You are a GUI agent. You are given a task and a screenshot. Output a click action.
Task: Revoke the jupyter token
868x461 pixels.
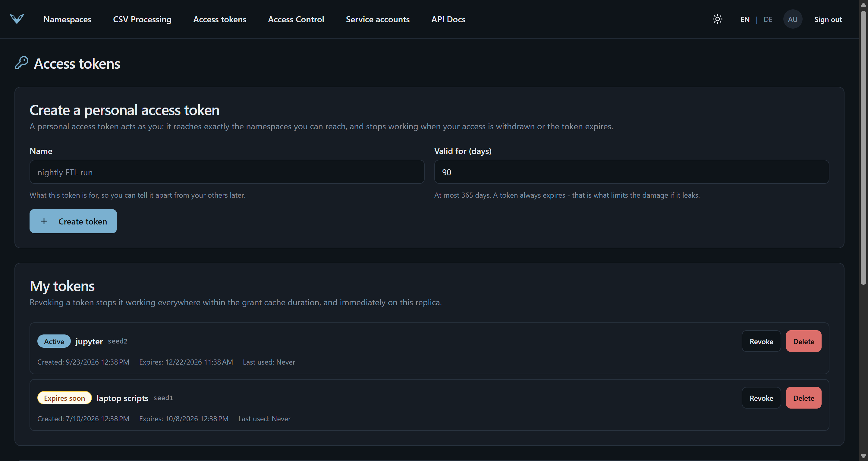[761, 341]
